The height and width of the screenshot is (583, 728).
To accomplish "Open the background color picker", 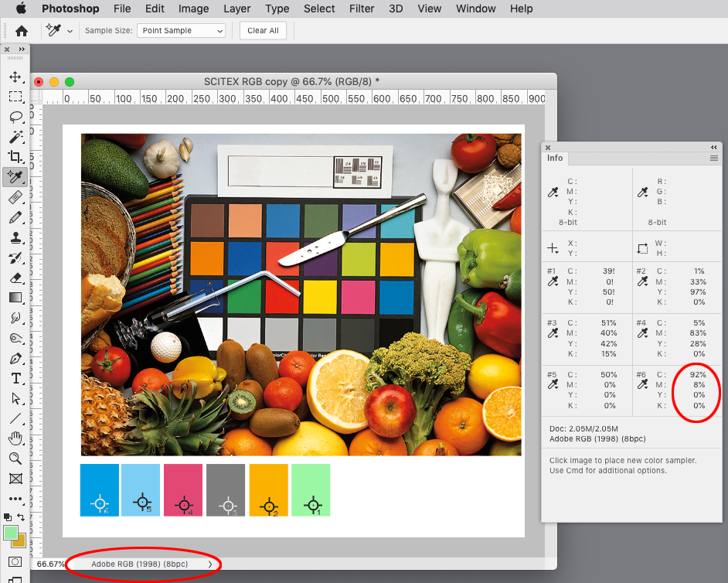I will pyautogui.click(x=20, y=542).
